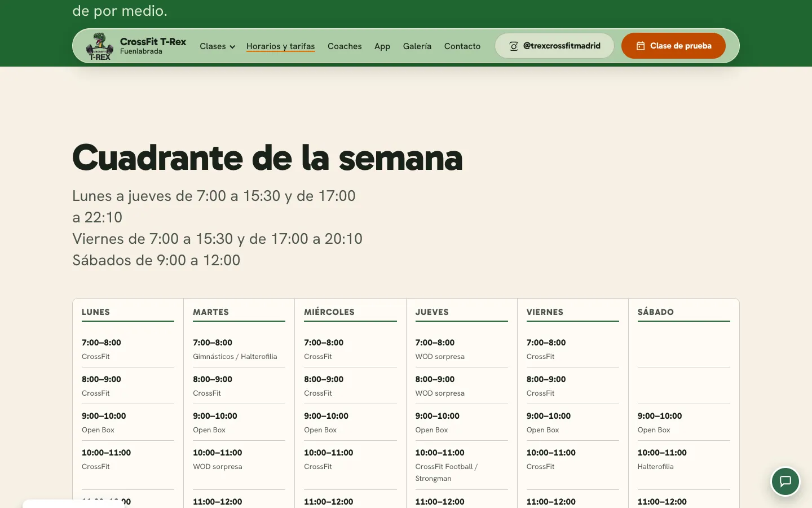Click Lunes 9:00–10:00 Open Box slot
Image resolution: width=812 pixels, height=508 pixels.
[x=128, y=423]
